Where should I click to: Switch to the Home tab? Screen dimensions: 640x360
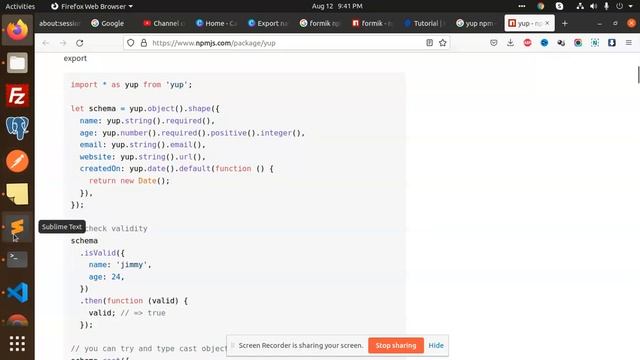(216, 23)
